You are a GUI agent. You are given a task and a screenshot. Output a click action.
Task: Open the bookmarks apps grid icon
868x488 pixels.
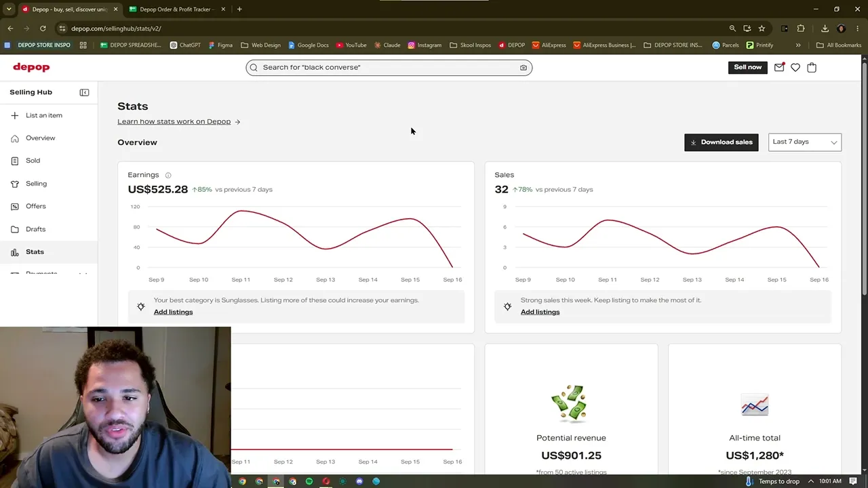click(83, 45)
